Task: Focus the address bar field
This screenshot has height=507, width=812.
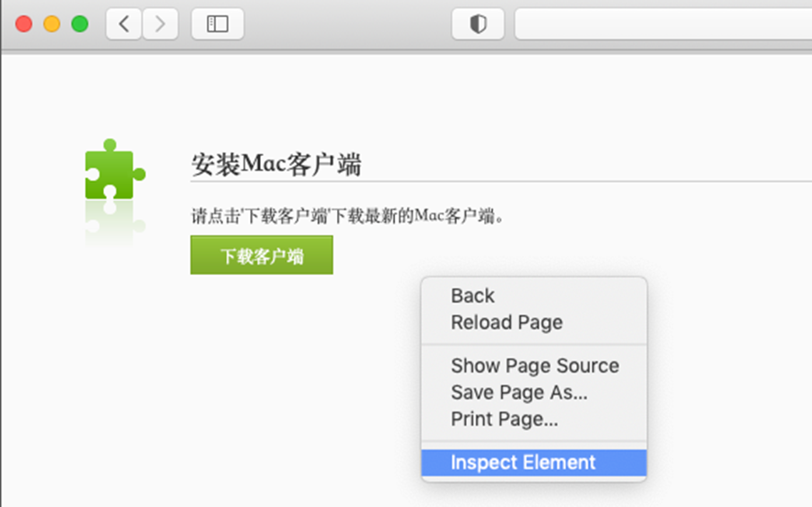Action: pos(663,24)
